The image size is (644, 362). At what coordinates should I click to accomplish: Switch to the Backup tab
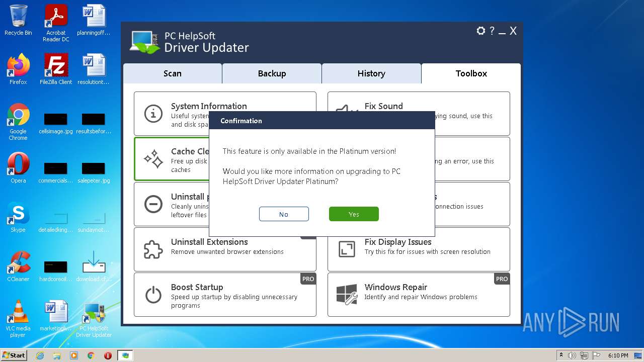point(272,73)
